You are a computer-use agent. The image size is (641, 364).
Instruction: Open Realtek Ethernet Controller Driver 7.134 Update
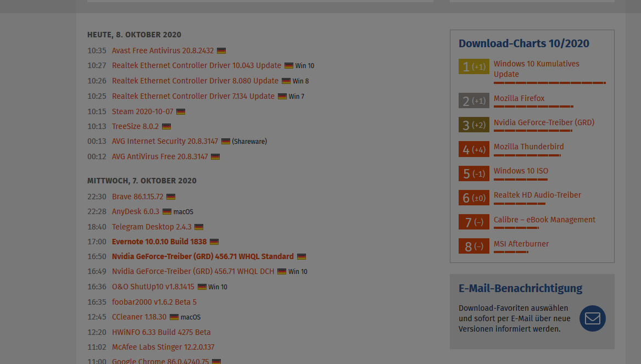pos(193,97)
